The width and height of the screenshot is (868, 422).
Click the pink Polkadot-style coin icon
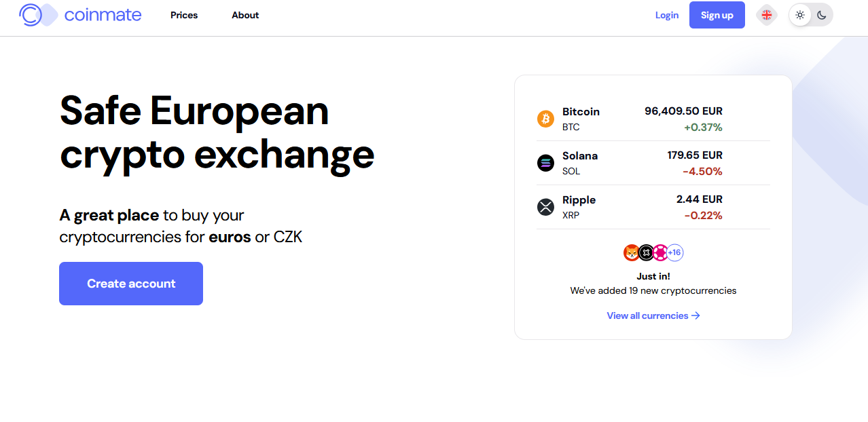tap(660, 253)
